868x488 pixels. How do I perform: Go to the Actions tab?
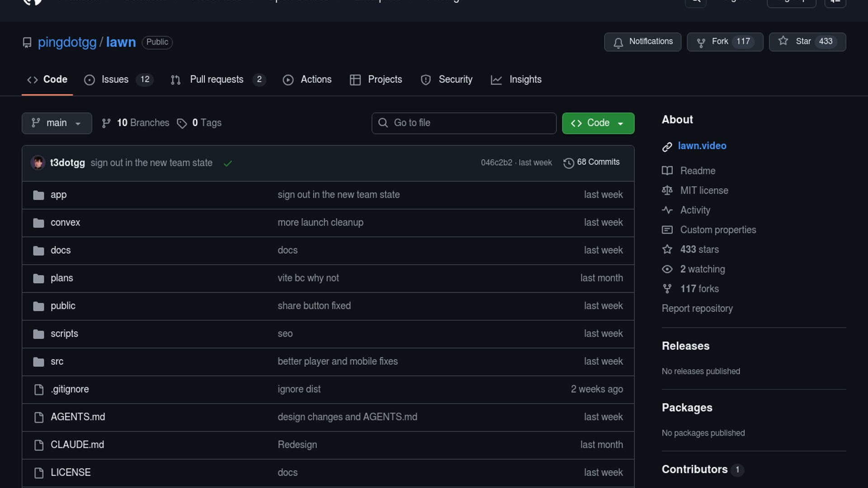tap(316, 80)
